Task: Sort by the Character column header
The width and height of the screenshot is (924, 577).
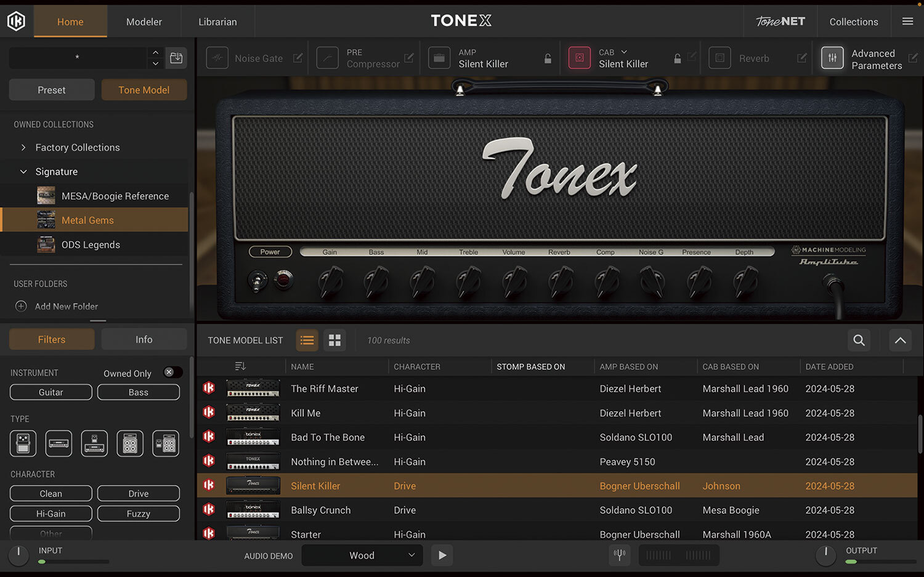Action: click(x=417, y=366)
